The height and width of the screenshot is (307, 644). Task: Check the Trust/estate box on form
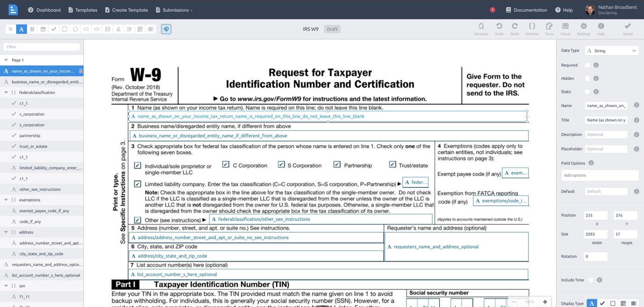[392, 164]
